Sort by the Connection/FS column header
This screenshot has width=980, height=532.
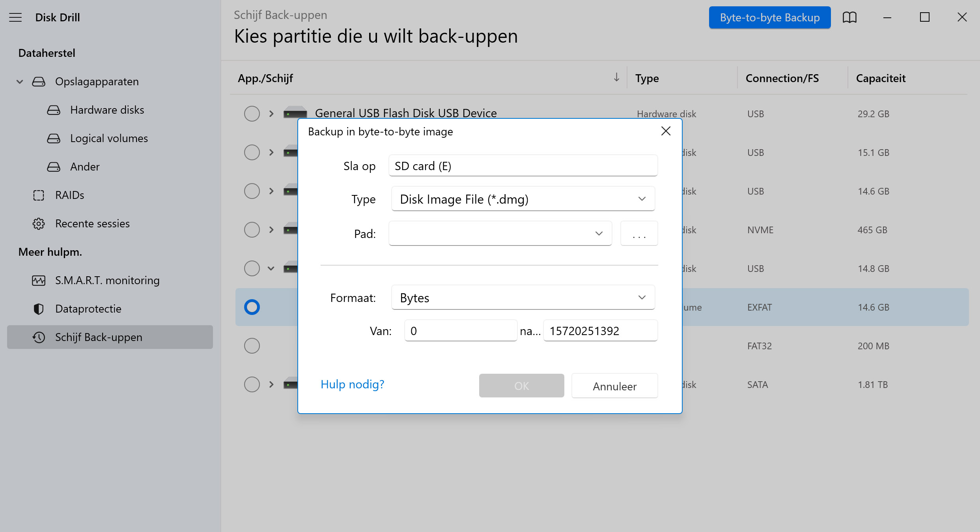pos(782,78)
